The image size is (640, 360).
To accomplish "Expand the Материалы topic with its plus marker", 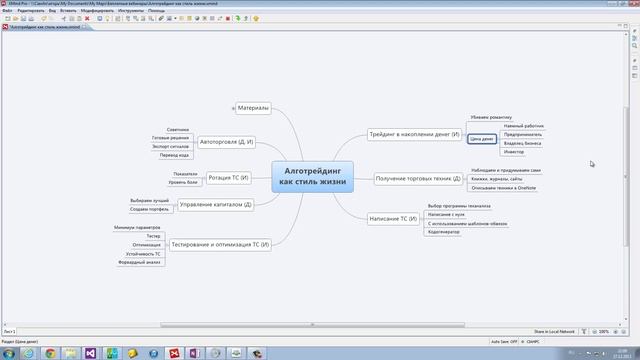I will point(233,108).
